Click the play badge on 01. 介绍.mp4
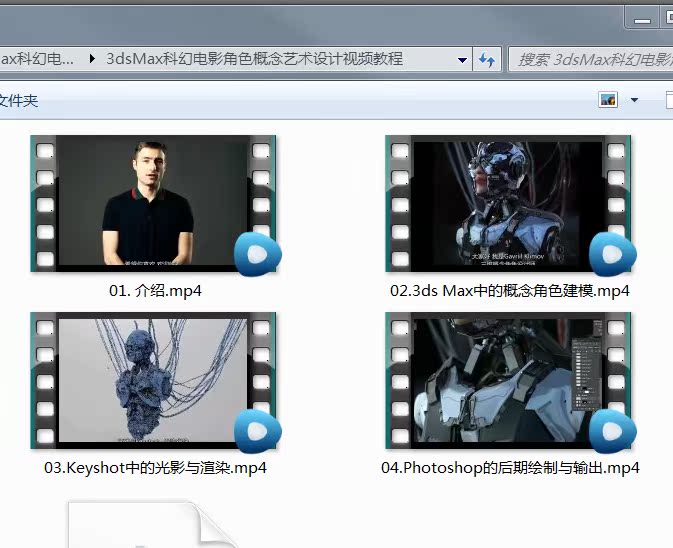 pyautogui.click(x=258, y=254)
